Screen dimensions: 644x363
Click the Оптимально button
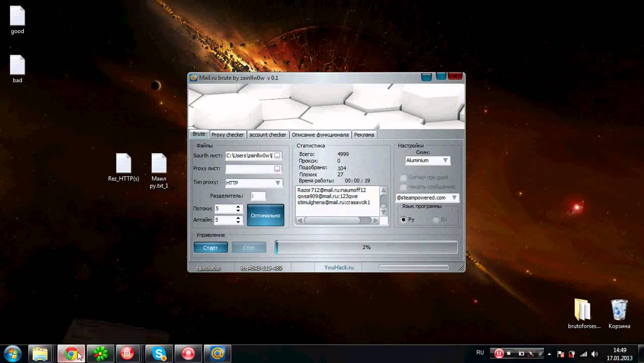[x=266, y=215]
